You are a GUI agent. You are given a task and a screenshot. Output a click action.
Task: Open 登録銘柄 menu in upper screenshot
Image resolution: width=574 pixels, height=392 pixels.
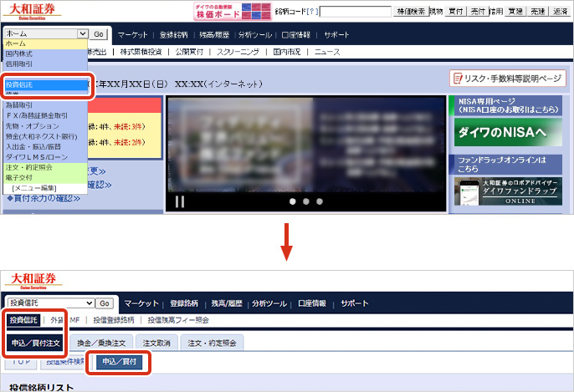(173, 35)
